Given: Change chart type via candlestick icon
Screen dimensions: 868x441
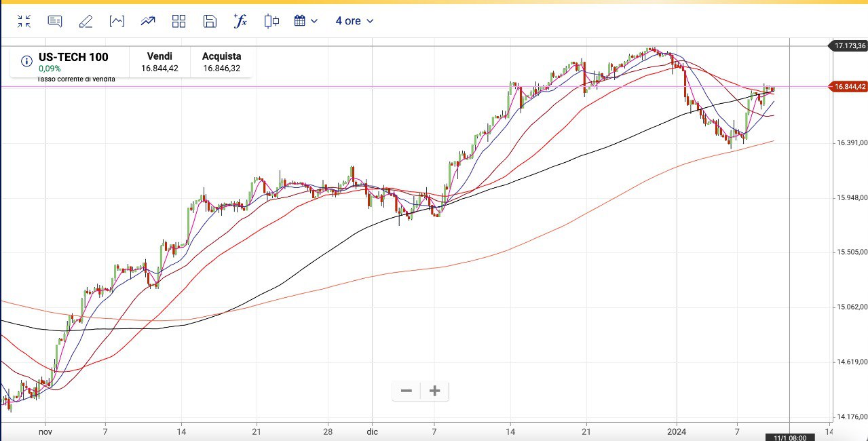Looking at the screenshot, I should tap(271, 21).
